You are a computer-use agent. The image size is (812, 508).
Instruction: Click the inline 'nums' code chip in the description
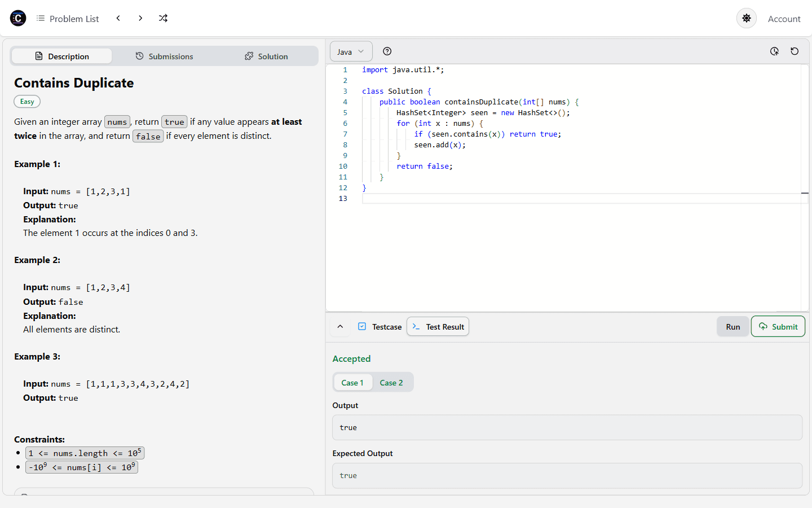(117, 122)
